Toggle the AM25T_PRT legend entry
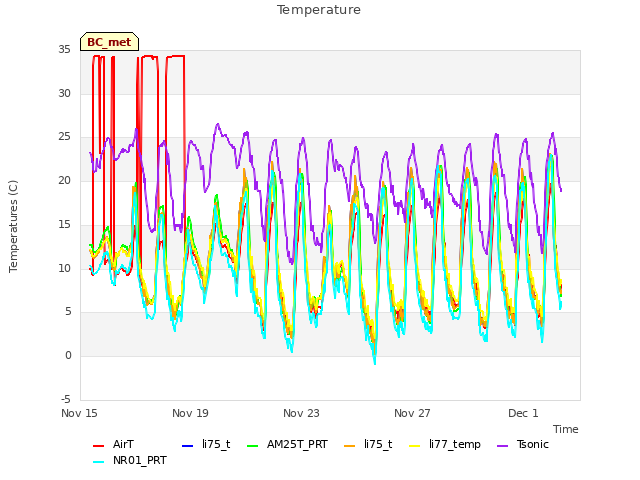The image size is (640, 480). [x=287, y=444]
